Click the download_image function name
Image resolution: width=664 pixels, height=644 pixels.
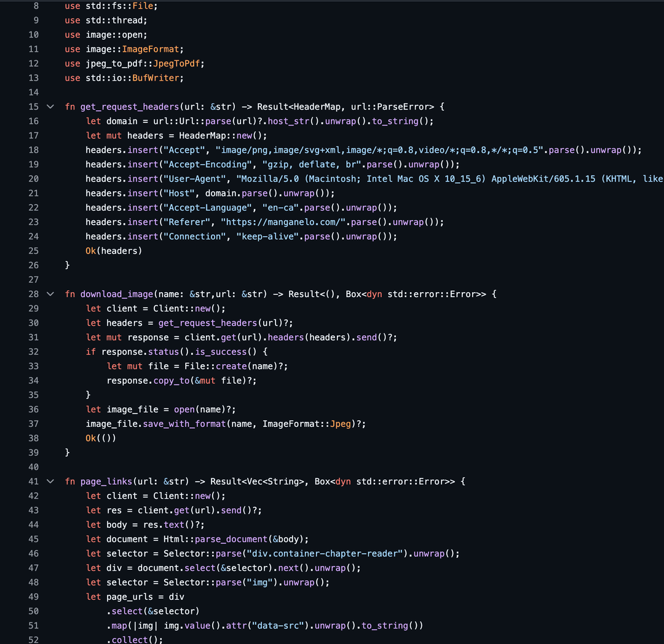tap(117, 294)
